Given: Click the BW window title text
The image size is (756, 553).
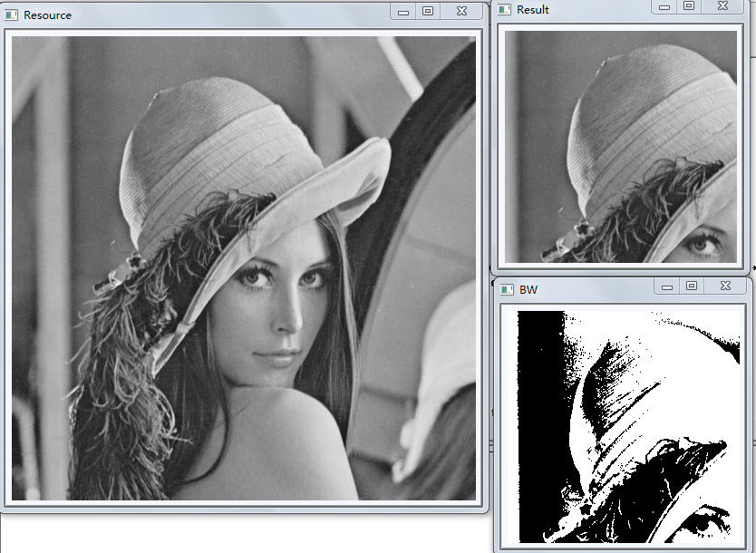Looking at the screenshot, I should coord(528,290).
